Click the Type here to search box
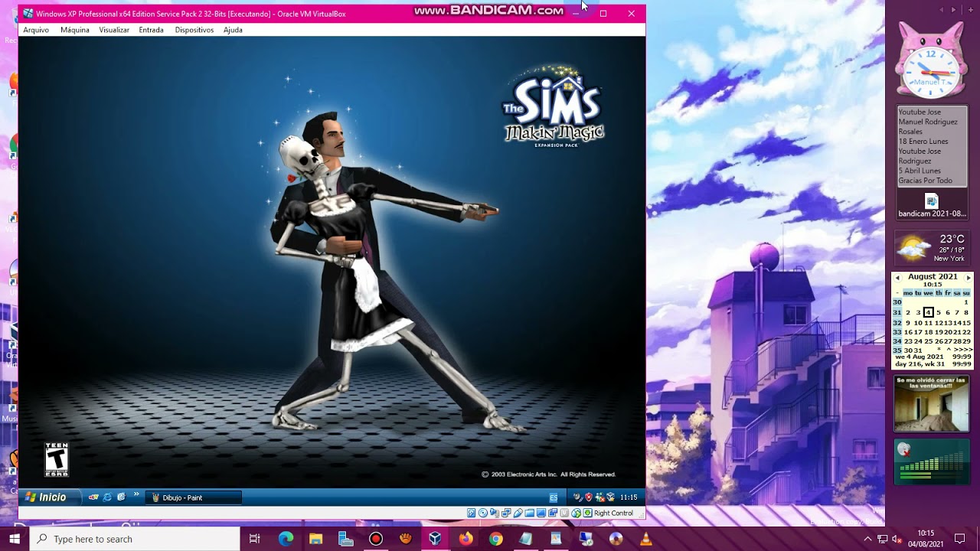Image resolution: width=980 pixels, height=551 pixels. tap(135, 539)
